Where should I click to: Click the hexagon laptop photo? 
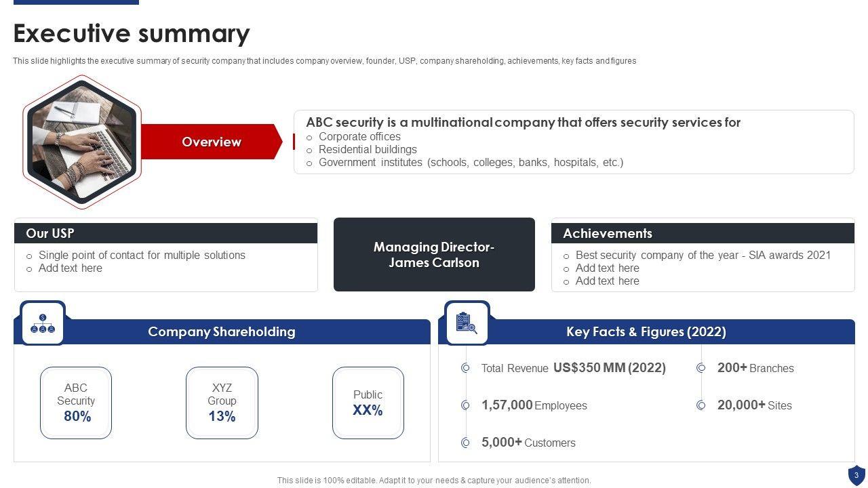pos(81,142)
